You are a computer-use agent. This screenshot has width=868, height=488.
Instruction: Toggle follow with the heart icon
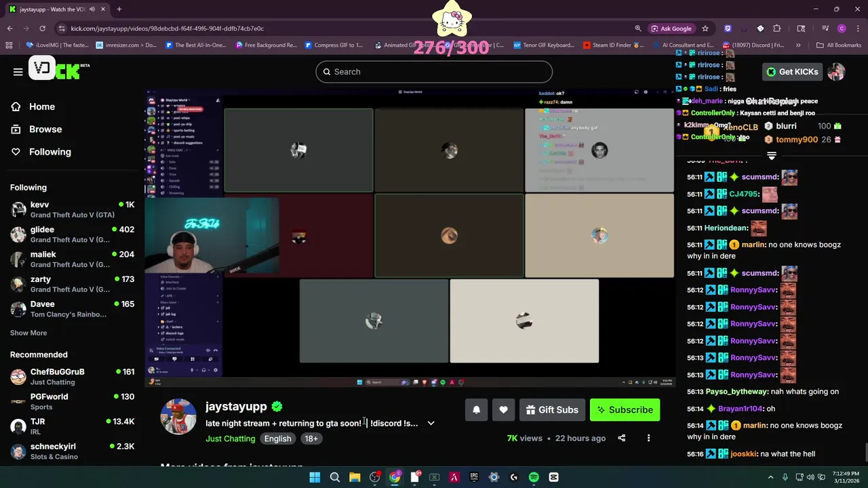pyautogui.click(x=503, y=409)
